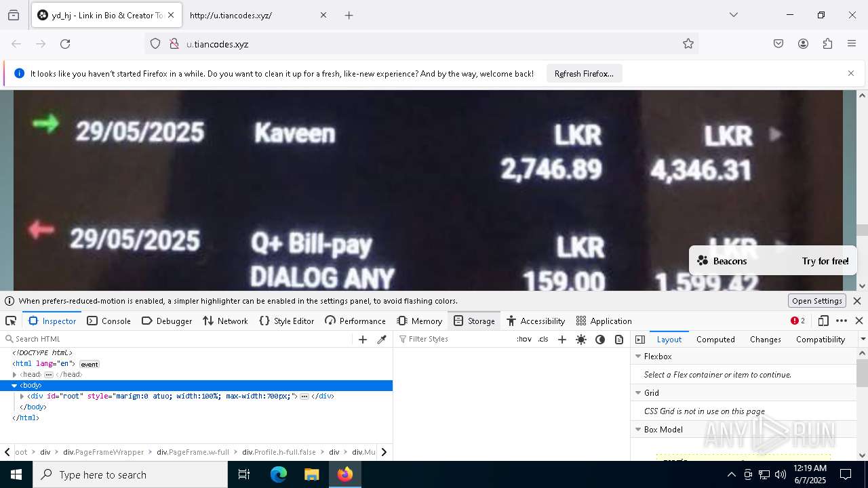
Task: Open the Application tab
Action: tap(604, 321)
